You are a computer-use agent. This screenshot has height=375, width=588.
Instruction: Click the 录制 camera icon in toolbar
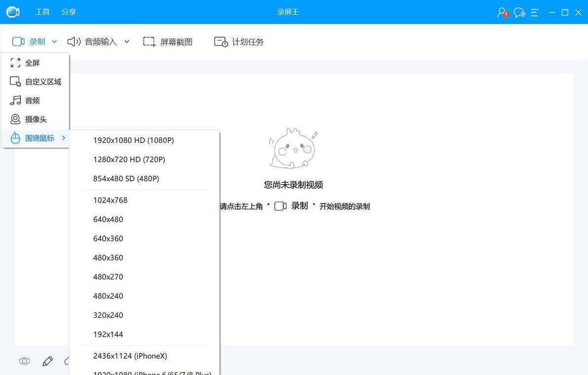[x=18, y=41]
